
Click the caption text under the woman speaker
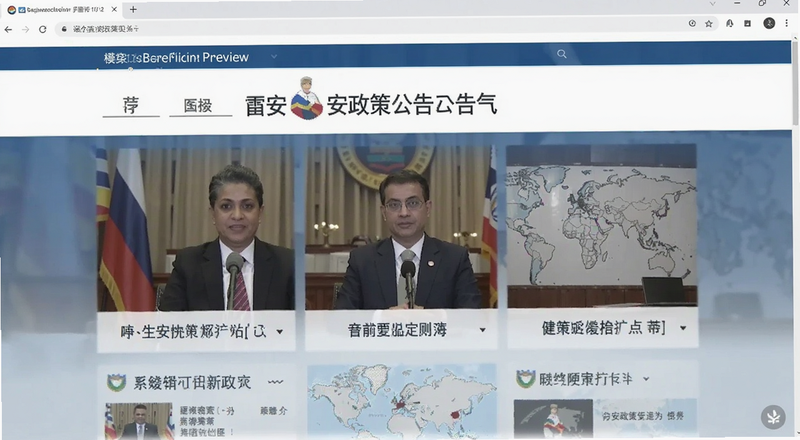point(193,332)
